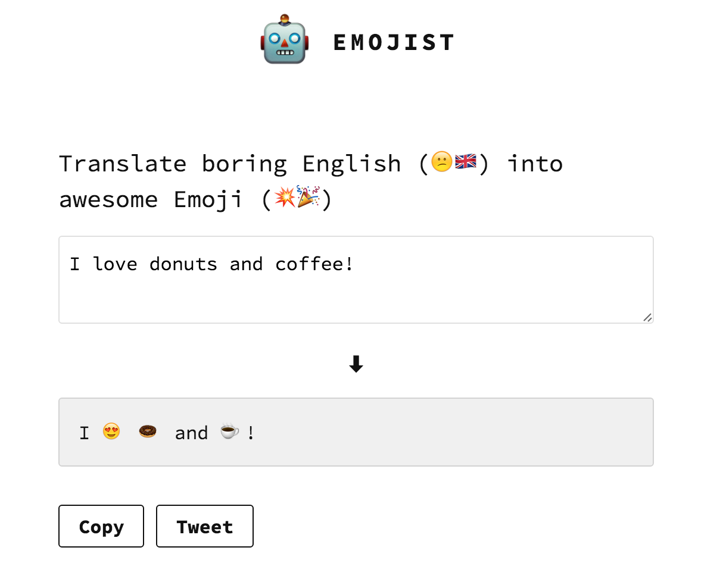The width and height of the screenshot is (723, 588).
Task: Click the coffee cup emoji in the output
Action: coord(229,432)
